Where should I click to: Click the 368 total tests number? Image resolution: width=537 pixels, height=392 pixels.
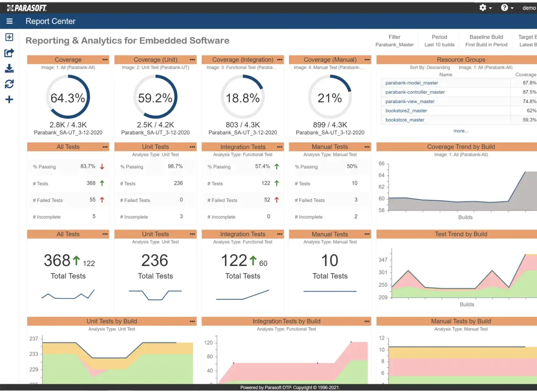pos(57,261)
